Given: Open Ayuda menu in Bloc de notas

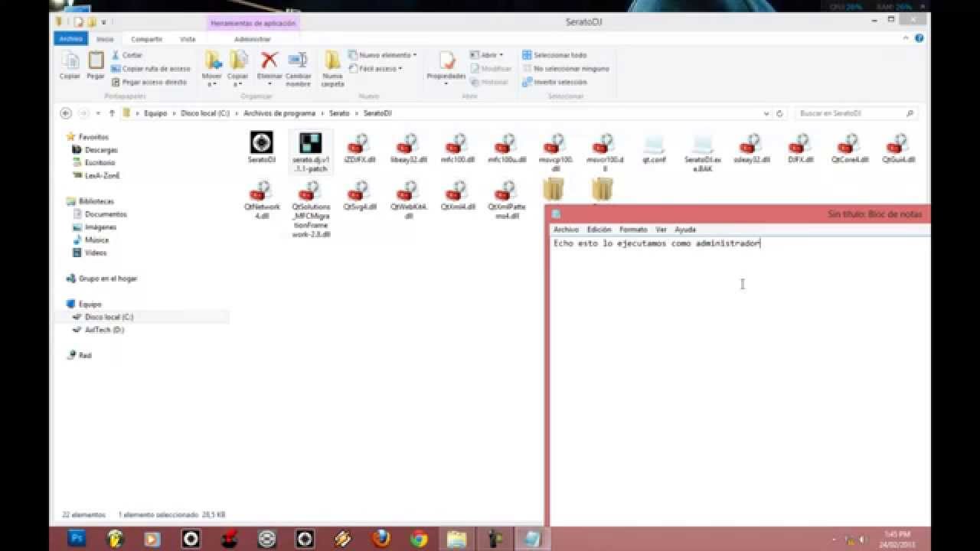Looking at the screenshot, I should (x=685, y=230).
